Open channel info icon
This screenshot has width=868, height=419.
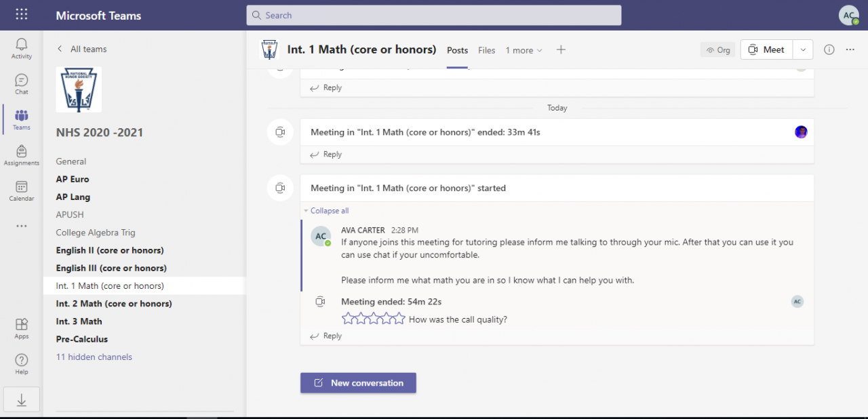point(829,49)
